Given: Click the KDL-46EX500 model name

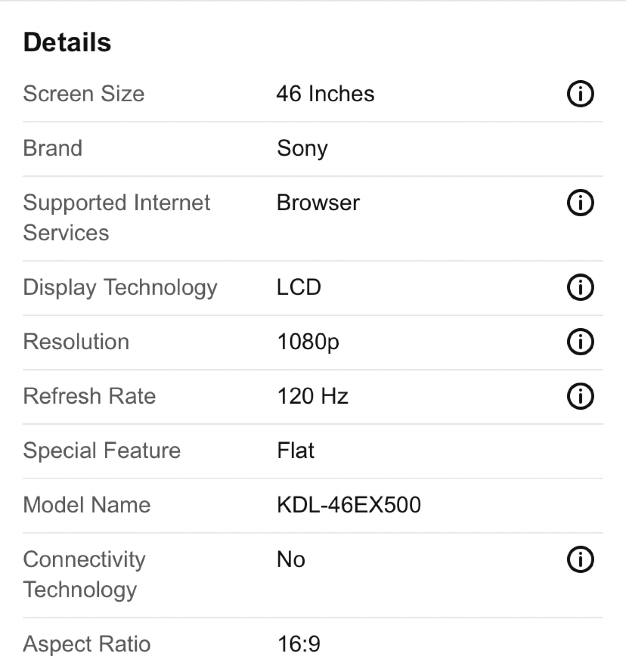Looking at the screenshot, I should tap(349, 505).
